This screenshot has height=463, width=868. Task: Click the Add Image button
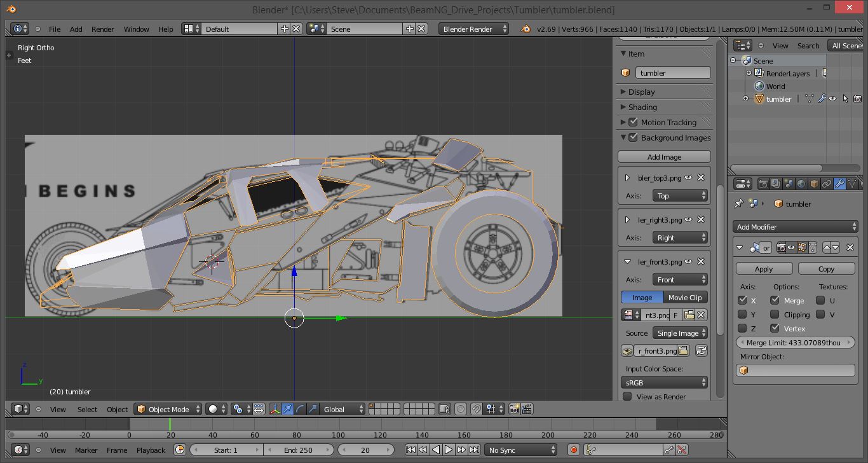(x=664, y=156)
